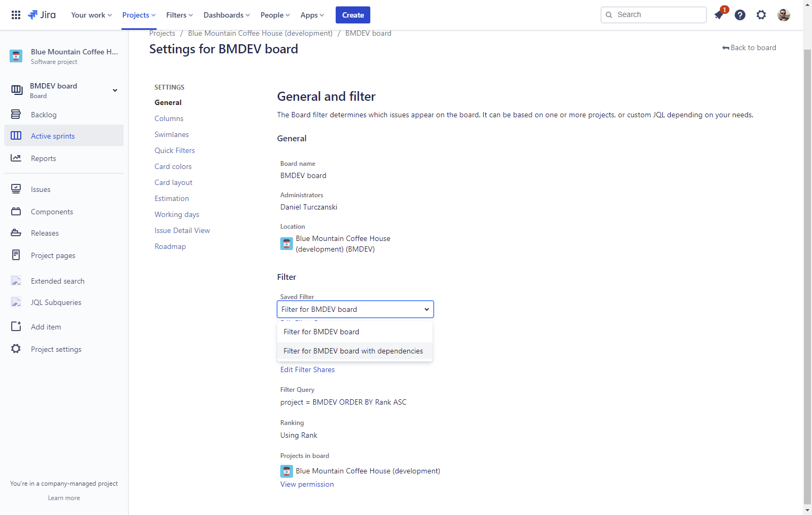Click the Releases ship icon
The image size is (812, 515).
click(16, 233)
